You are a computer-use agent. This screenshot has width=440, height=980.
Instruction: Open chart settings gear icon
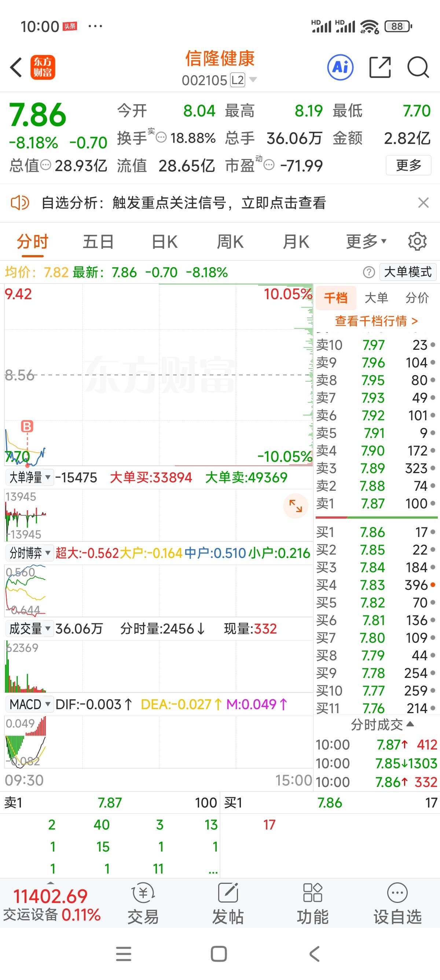(417, 241)
